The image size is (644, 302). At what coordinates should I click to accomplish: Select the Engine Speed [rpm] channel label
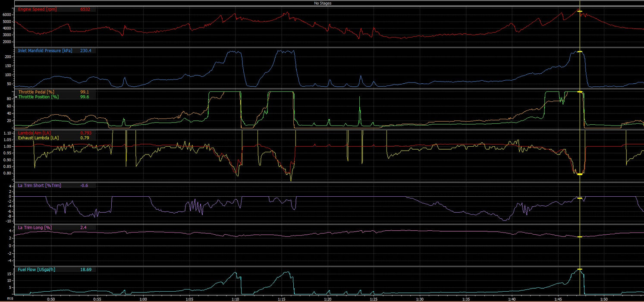tap(37, 9)
